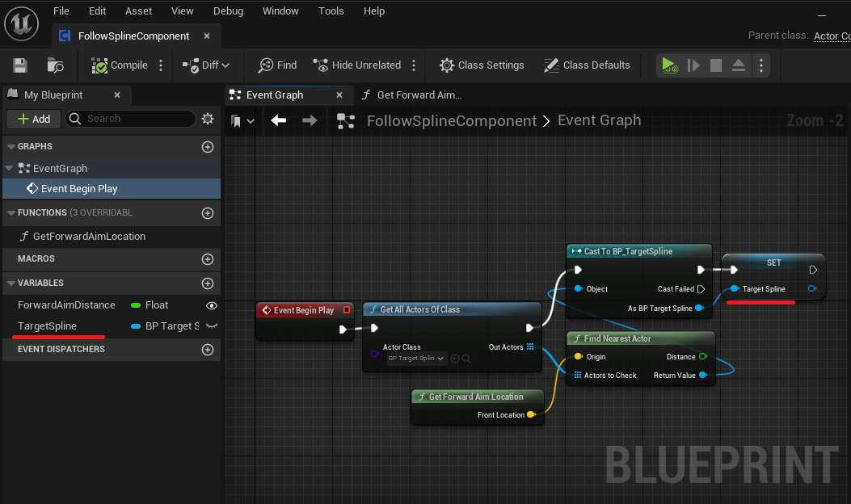Collapse the VARIABLES section
Screen dimensions: 851x504
coord(11,283)
